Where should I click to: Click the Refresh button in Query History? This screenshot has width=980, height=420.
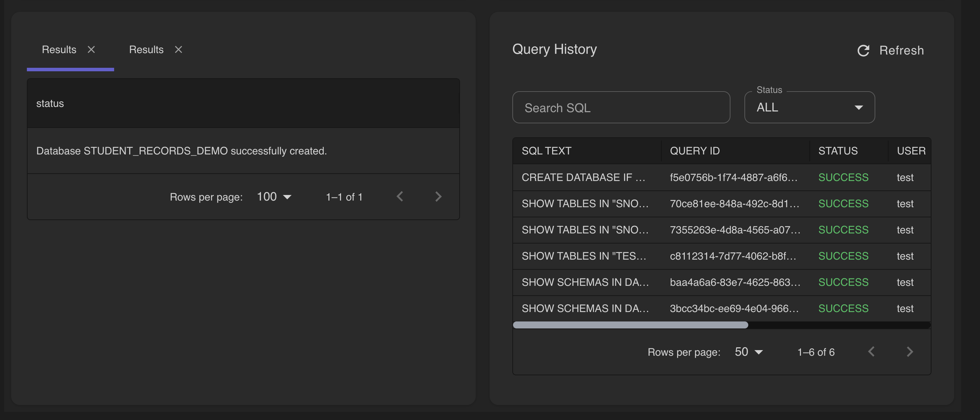click(890, 50)
